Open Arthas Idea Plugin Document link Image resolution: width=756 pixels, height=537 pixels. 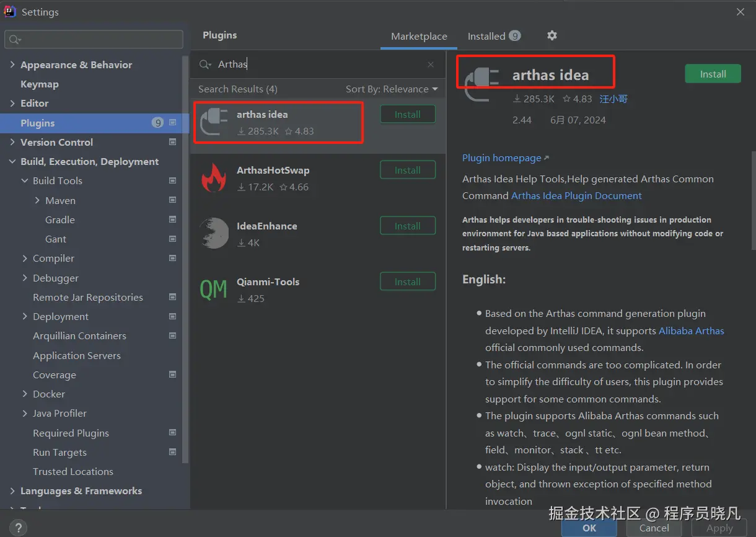pos(576,195)
